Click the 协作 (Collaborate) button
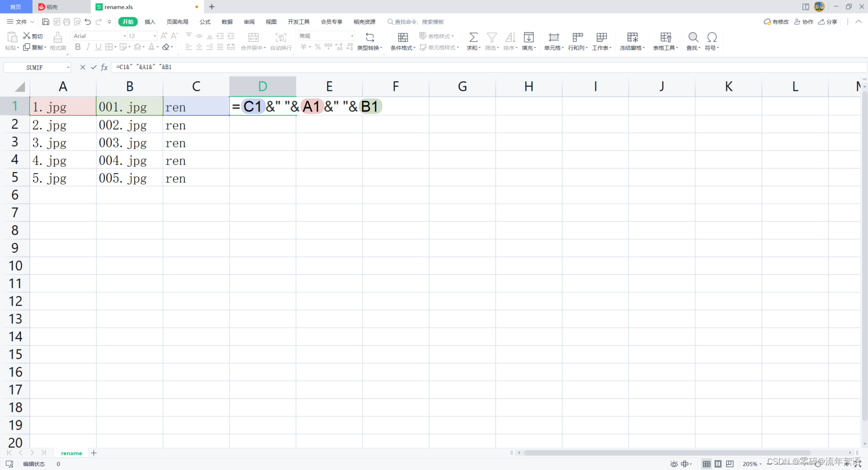This screenshot has width=868, height=470. (x=804, y=22)
